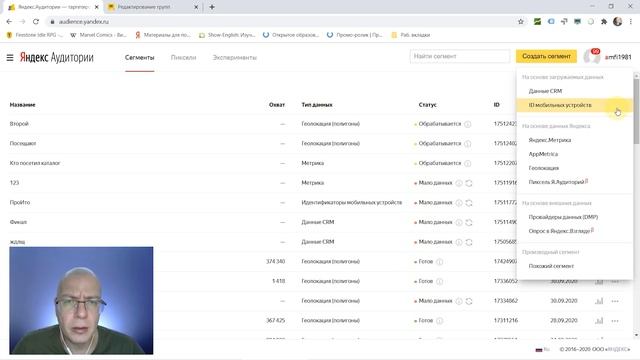Click info icon in the 123 row
The image size is (640, 360).
tap(459, 183)
